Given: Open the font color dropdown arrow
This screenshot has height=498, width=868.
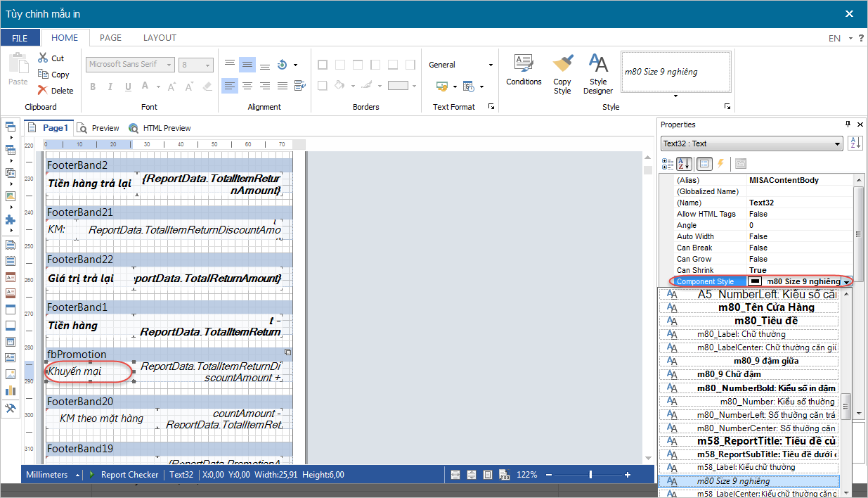Looking at the screenshot, I should tap(159, 87).
